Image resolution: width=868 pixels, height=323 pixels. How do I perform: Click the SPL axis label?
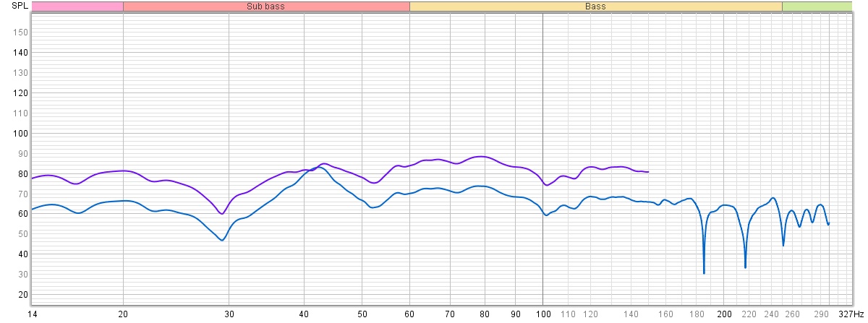point(20,6)
